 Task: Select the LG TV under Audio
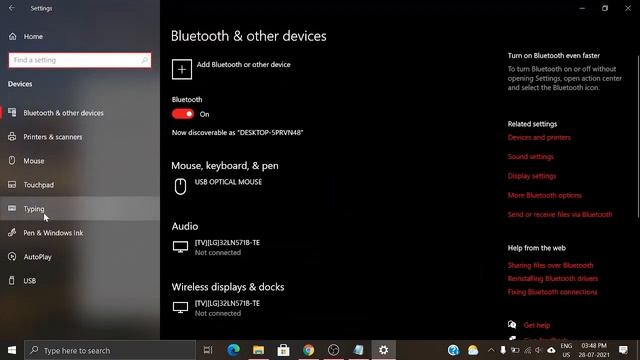pyautogui.click(x=227, y=247)
